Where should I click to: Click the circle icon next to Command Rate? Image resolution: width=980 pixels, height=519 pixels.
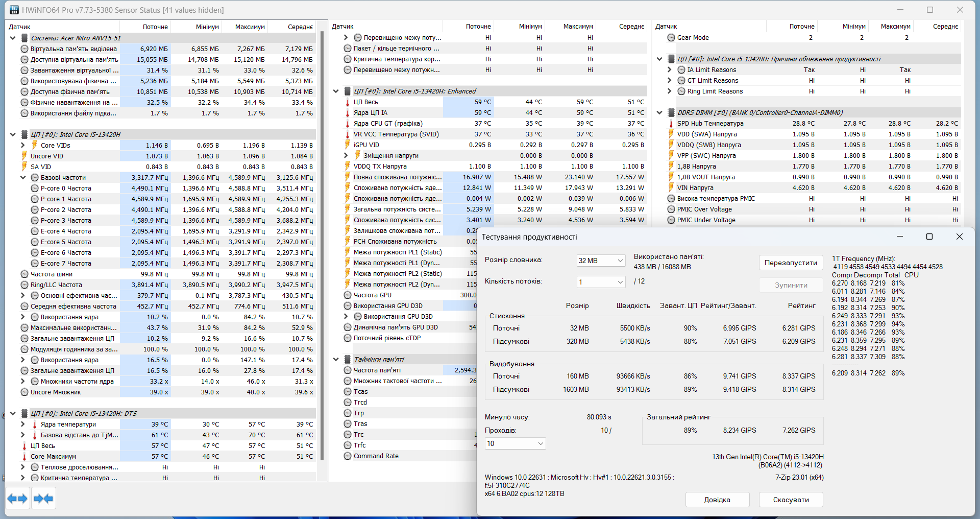coord(348,456)
